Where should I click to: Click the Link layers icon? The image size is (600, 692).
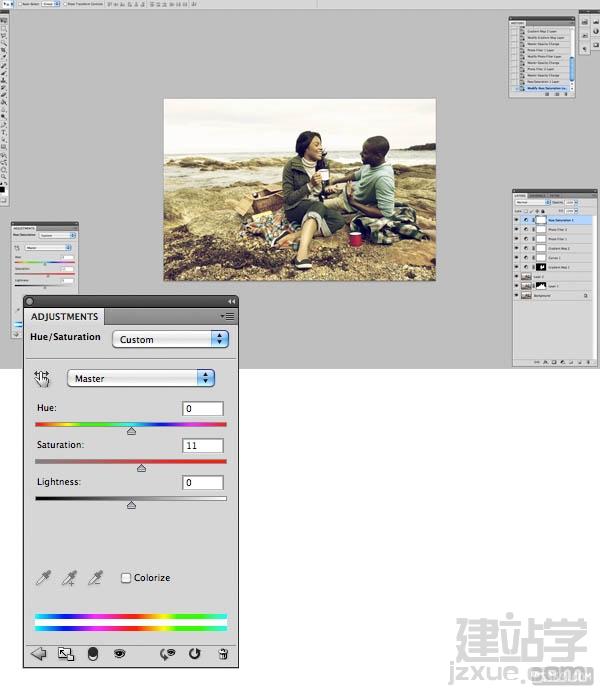coord(536,362)
